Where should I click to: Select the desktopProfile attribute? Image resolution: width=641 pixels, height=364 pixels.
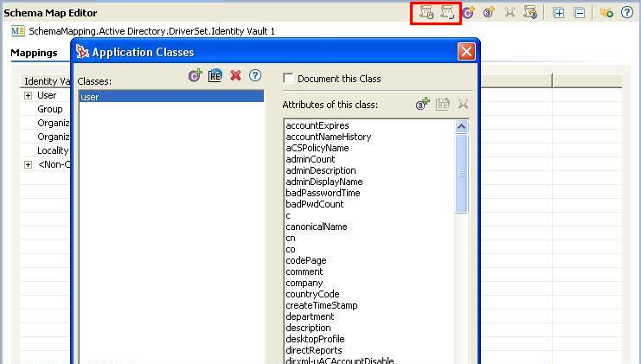[x=315, y=339]
